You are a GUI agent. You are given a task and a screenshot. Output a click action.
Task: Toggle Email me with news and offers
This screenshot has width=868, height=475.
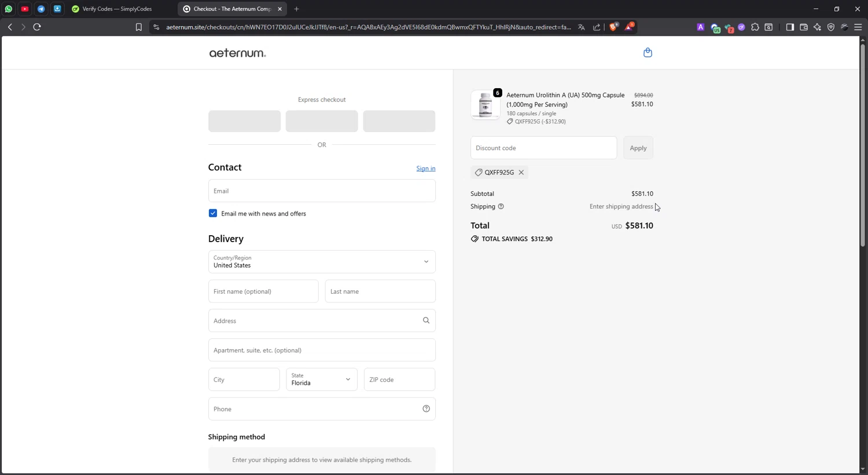213,214
